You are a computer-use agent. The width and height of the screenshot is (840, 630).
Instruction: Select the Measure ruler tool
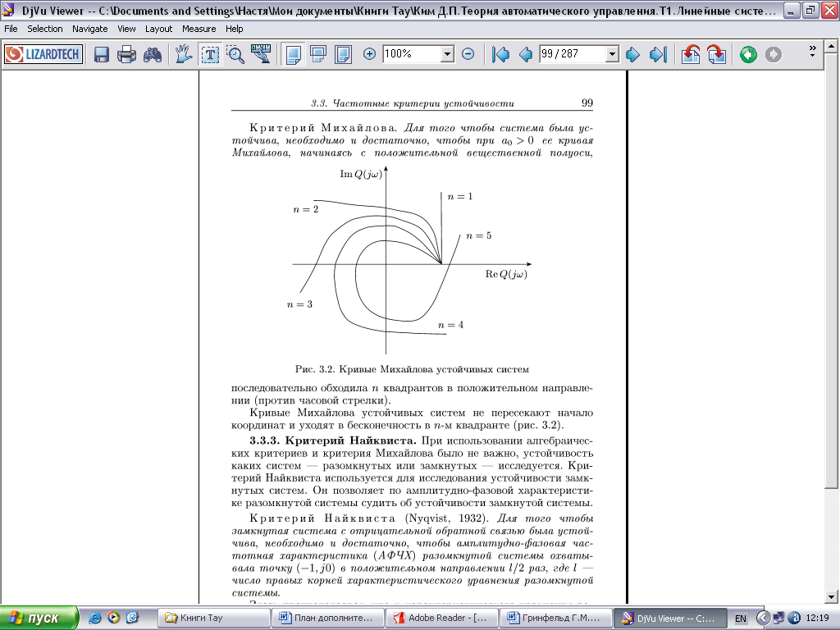tap(261, 54)
